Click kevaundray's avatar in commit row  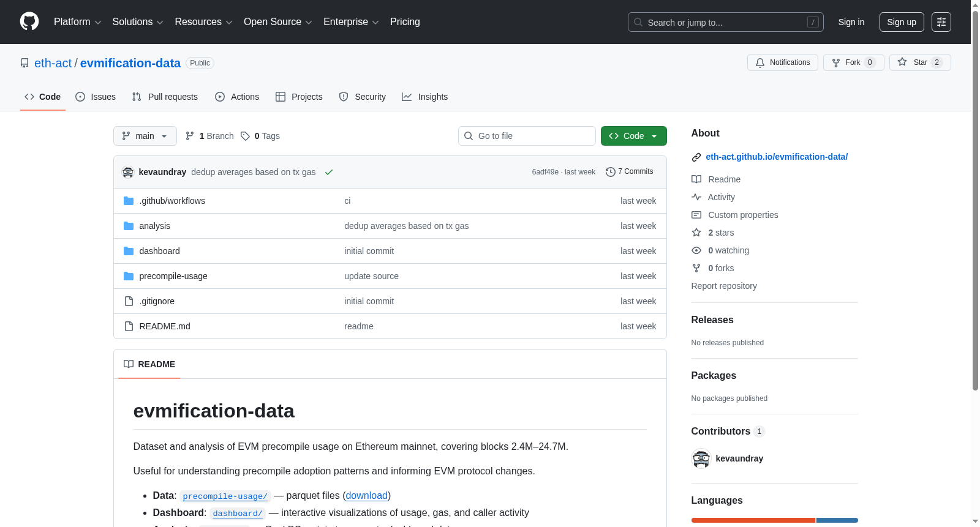128,172
